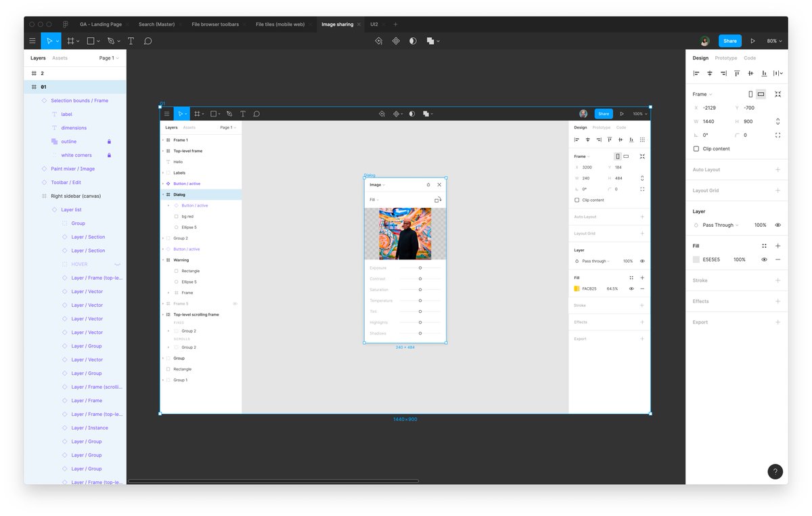The width and height of the screenshot is (812, 516).
Task: Click the FACB25 yellow swatch in the canvas mockup
Action: [577, 288]
